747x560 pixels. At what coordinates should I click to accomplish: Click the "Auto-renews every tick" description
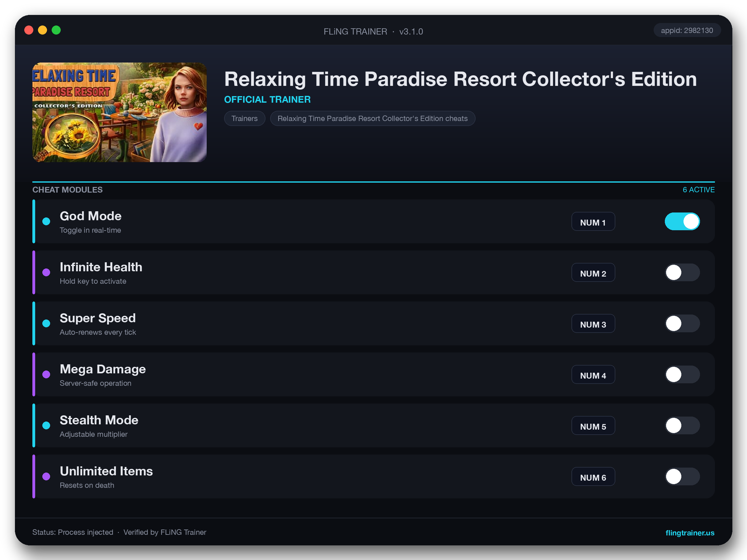98,332
